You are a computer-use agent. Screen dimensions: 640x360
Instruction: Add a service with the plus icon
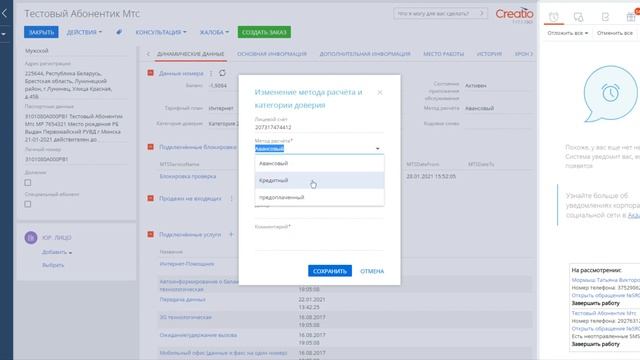231,234
